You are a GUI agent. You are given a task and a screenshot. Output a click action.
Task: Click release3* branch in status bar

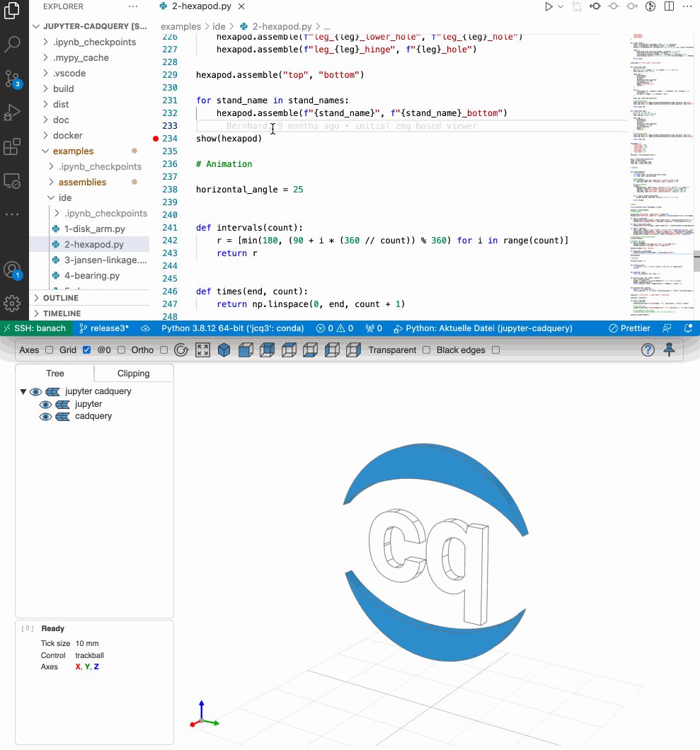point(104,328)
